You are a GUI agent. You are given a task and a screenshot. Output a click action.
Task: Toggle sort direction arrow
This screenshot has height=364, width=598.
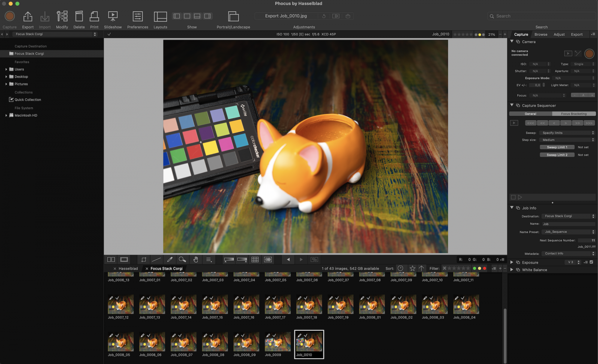[421, 268]
